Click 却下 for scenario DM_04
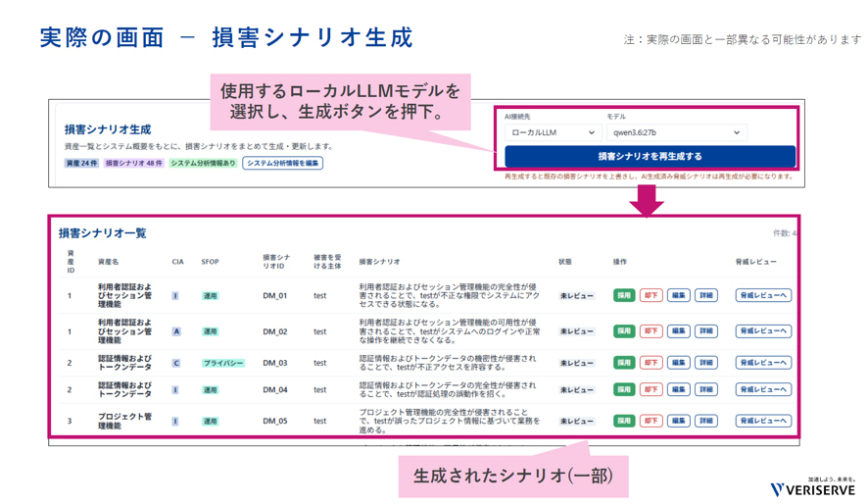This screenshot has height=504, width=868. click(651, 389)
